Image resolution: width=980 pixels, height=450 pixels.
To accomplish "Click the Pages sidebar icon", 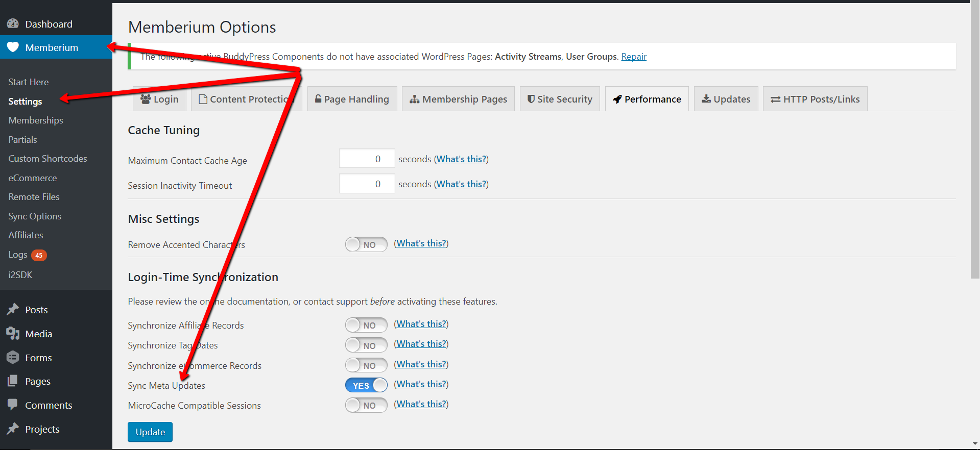I will click(x=13, y=381).
